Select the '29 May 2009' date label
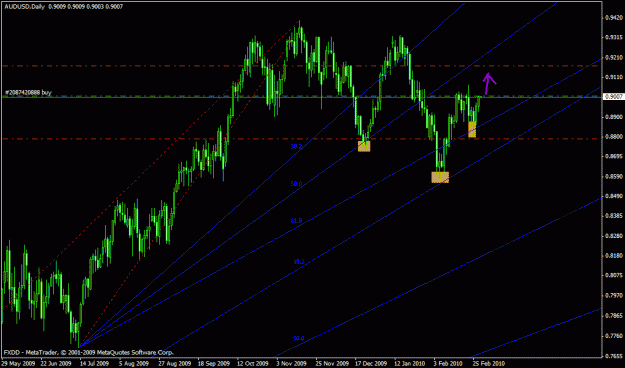 coord(19,364)
